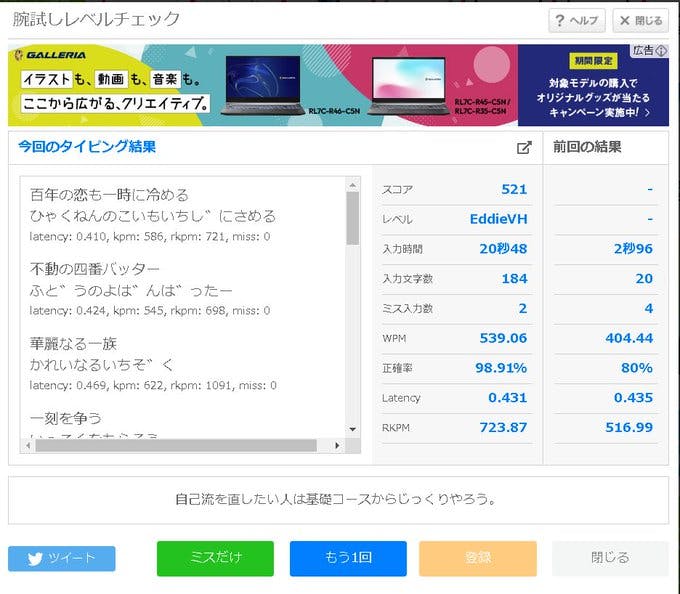The height and width of the screenshot is (594, 680).
Task: Click the grey 閉じる button at the bottom
Action: coord(610,558)
